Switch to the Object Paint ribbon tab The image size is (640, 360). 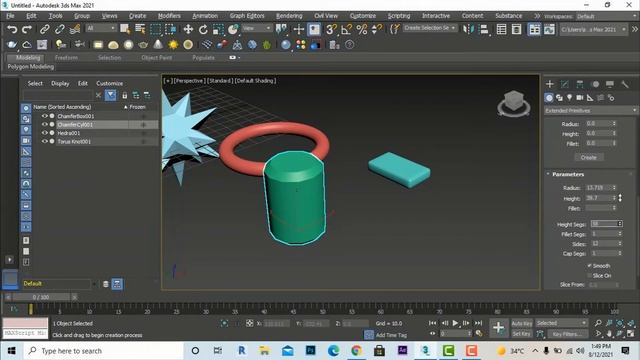coord(157,58)
